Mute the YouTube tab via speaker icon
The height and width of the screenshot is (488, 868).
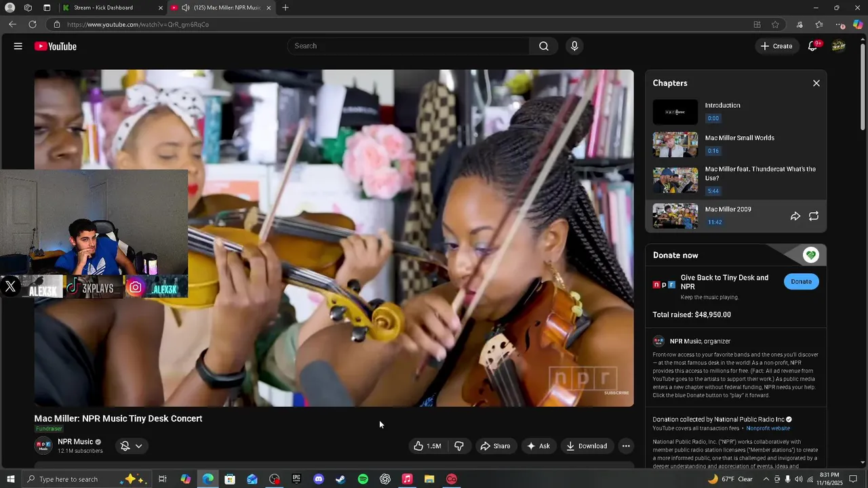coord(185,7)
